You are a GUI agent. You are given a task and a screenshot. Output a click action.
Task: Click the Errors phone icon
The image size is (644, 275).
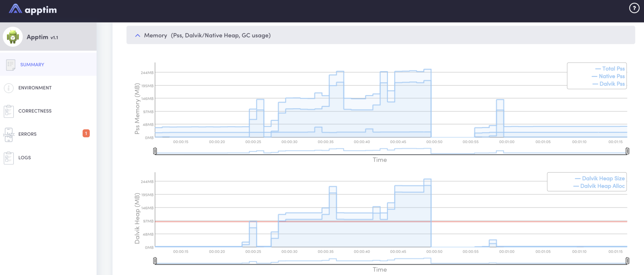[9, 135]
